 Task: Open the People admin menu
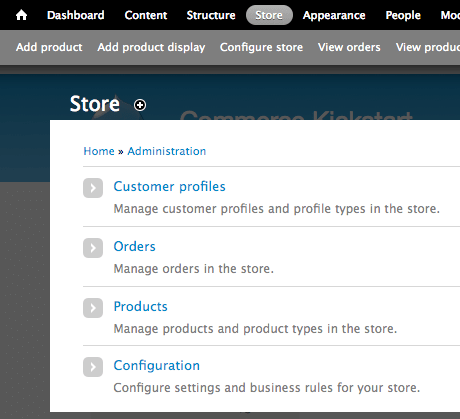coord(403,15)
